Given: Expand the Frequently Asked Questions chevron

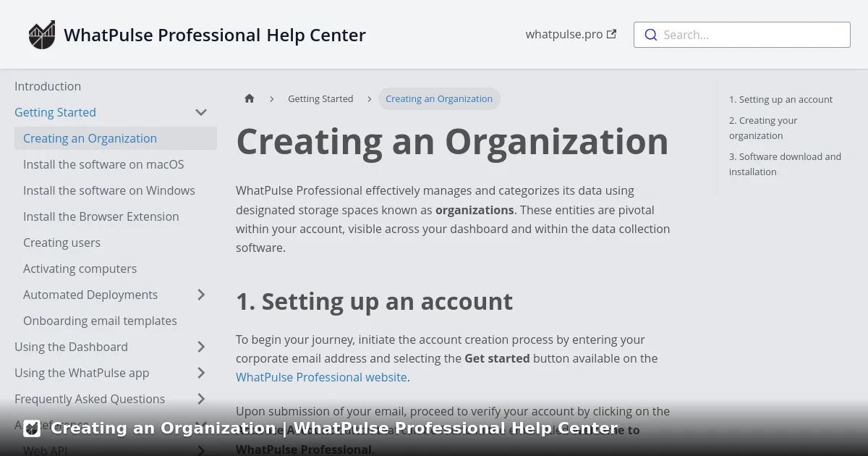Looking at the screenshot, I should click(201, 399).
